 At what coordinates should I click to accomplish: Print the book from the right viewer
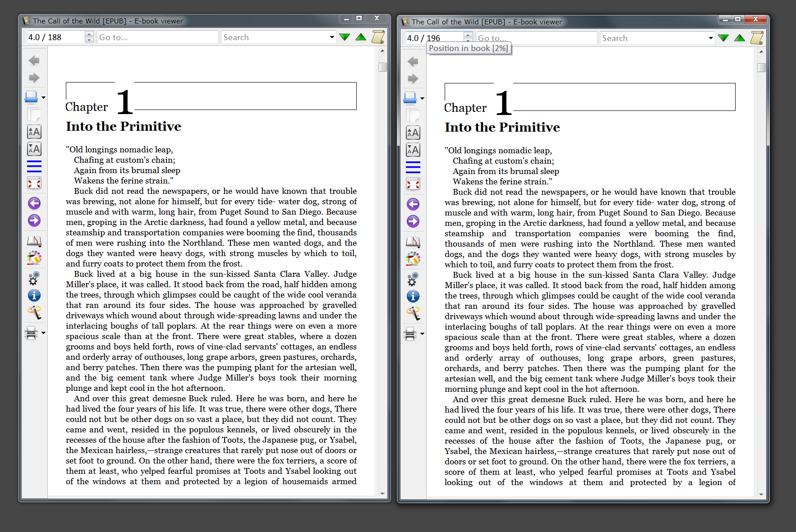point(410,334)
